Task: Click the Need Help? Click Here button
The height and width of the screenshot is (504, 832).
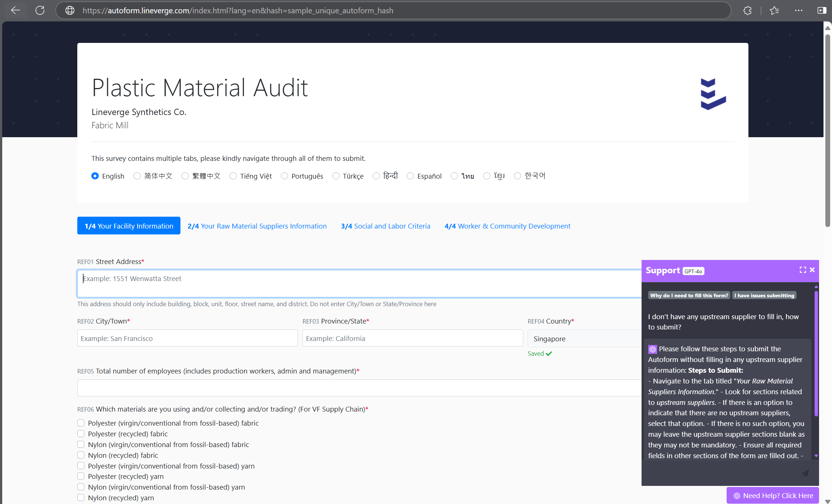Action: tap(773, 495)
